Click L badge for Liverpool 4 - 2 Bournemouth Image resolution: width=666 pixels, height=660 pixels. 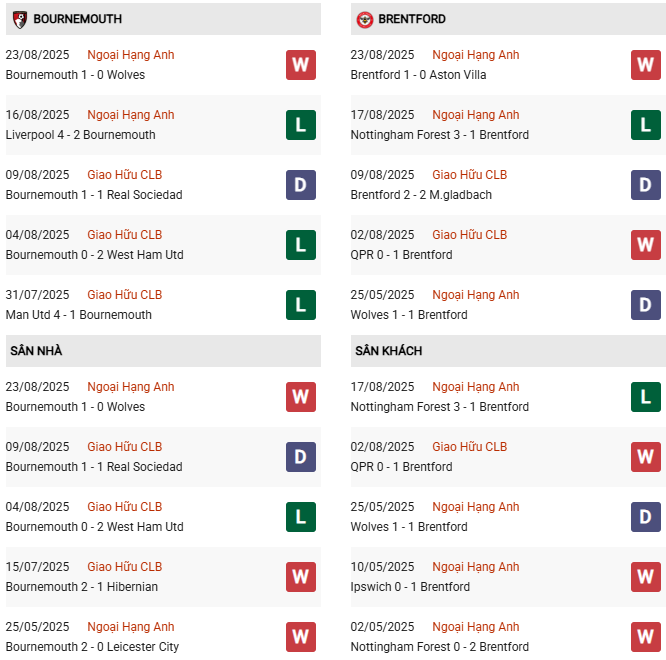(300, 125)
